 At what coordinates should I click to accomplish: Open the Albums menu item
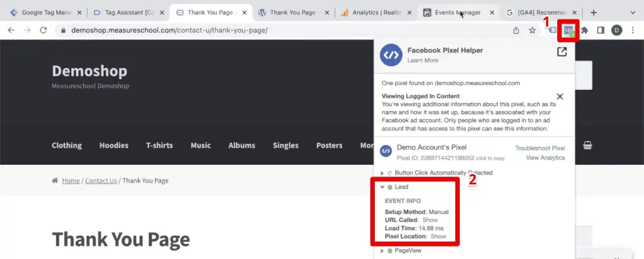pos(241,145)
